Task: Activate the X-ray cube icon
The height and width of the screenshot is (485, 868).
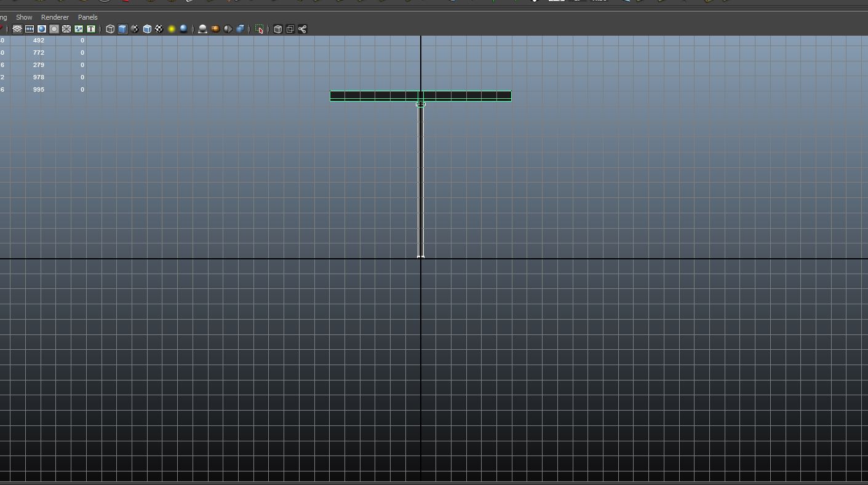Action: click(278, 29)
